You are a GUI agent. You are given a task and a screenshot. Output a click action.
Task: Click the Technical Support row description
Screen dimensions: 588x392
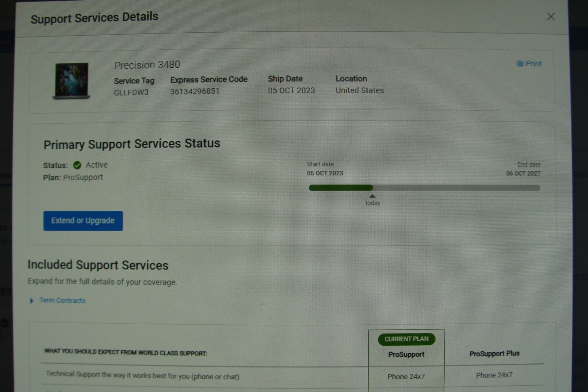143,375
